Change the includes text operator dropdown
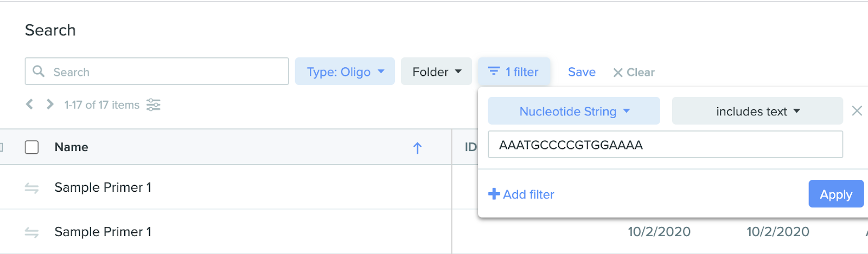 coord(757,111)
